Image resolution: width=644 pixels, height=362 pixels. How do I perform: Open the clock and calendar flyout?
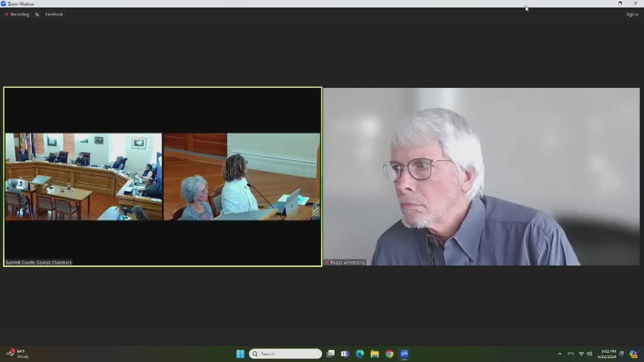point(607,354)
